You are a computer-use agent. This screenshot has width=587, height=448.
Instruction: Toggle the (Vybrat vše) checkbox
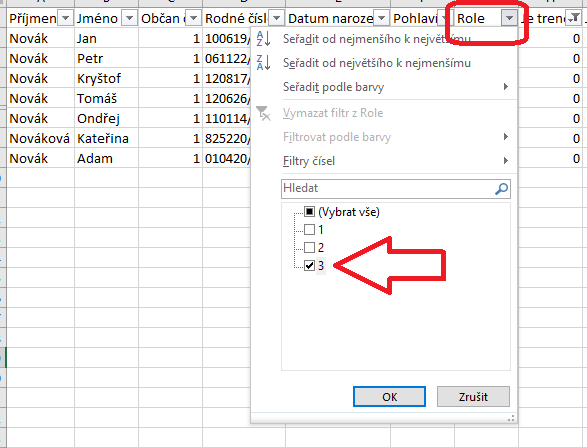(x=309, y=212)
